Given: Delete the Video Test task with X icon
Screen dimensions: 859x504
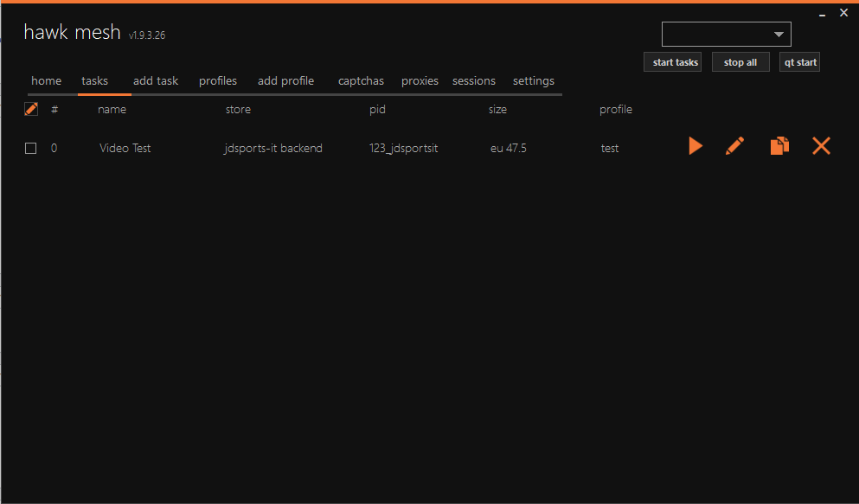Looking at the screenshot, I should coord(821,146).
